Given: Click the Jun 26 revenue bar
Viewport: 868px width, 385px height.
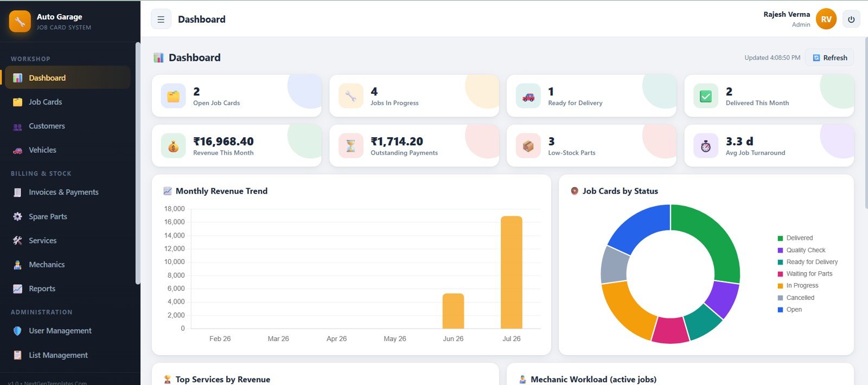Looking at the screenshot, I should click(454, 311).
